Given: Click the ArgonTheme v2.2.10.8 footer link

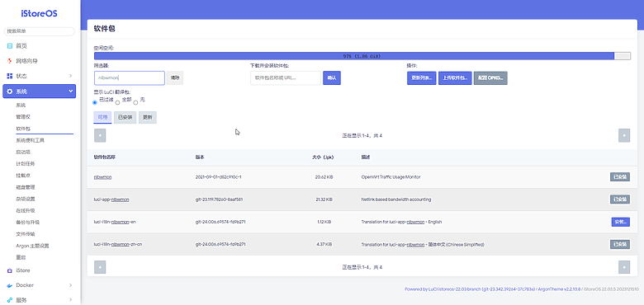Looking at the screenshot, I should click(559, 289).
